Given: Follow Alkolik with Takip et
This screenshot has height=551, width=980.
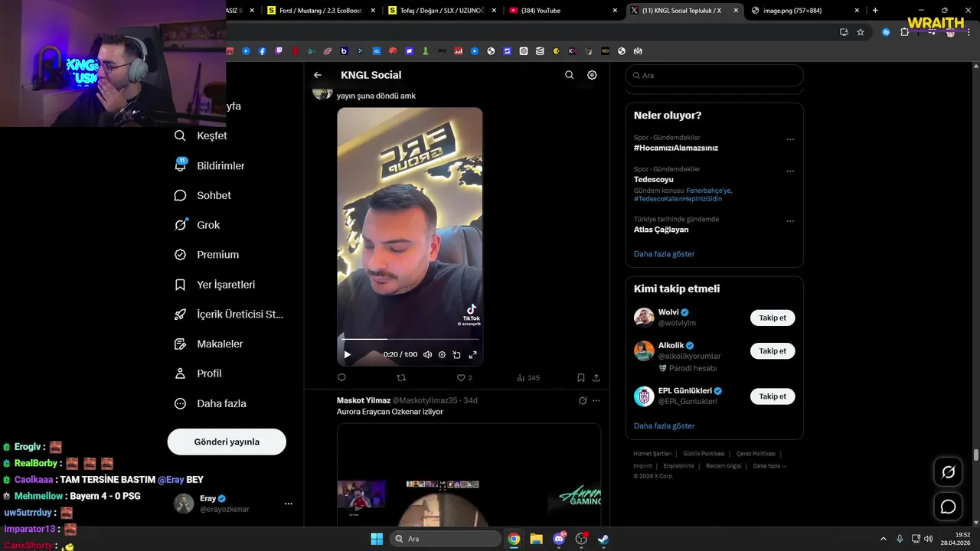Looking at the screenshot, I should tap(773, 351).
